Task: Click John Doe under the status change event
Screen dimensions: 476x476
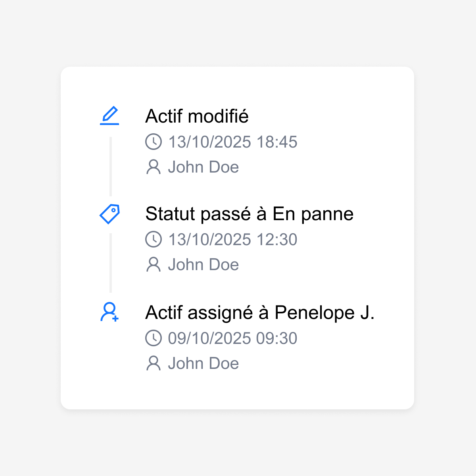Action: (203, 264)
